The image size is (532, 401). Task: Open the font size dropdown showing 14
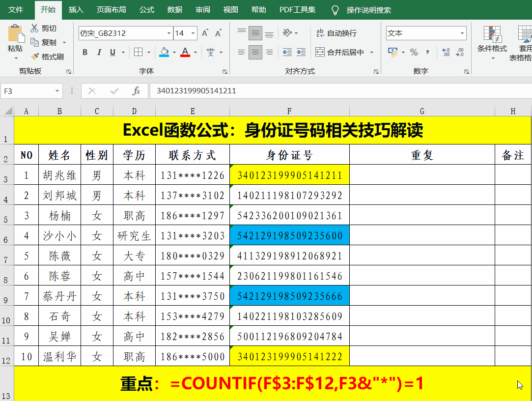193,33
